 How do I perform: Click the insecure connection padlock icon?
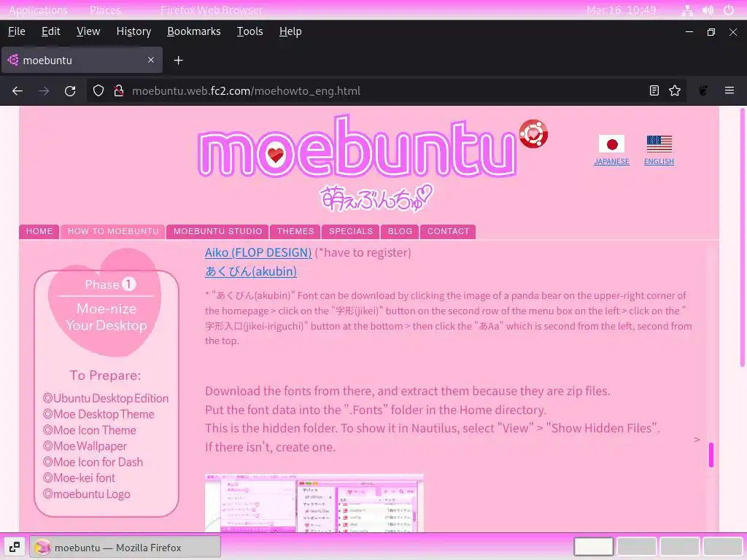point(119,91)
